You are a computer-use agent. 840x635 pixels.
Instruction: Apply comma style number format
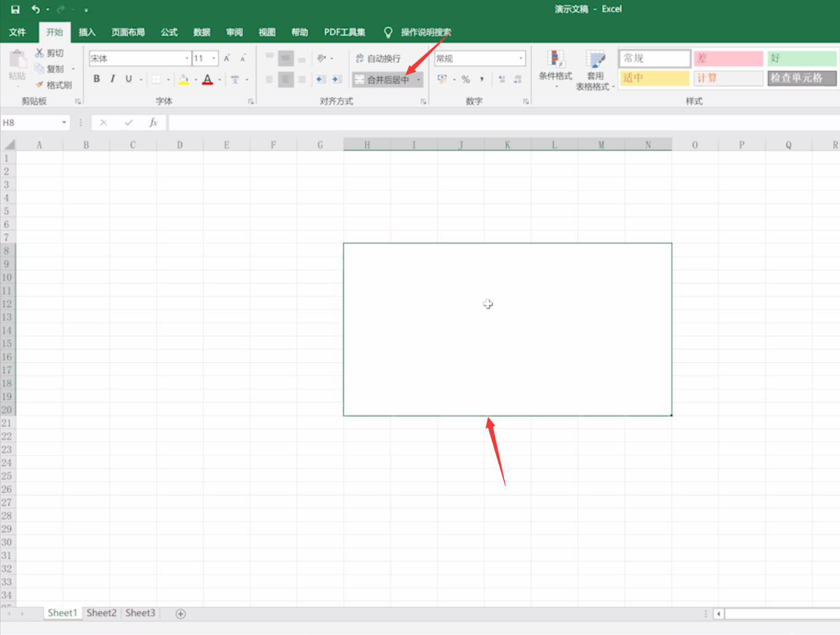tap(482, 79)
